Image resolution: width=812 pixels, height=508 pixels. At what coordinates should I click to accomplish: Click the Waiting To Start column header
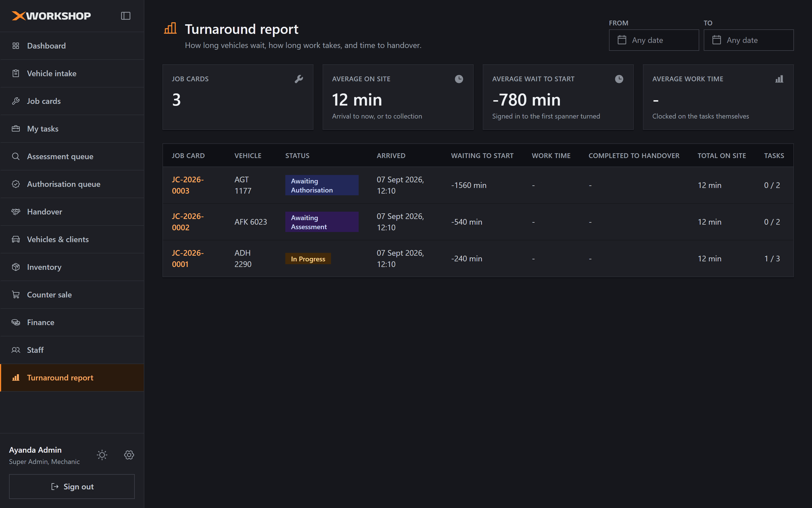482,156
